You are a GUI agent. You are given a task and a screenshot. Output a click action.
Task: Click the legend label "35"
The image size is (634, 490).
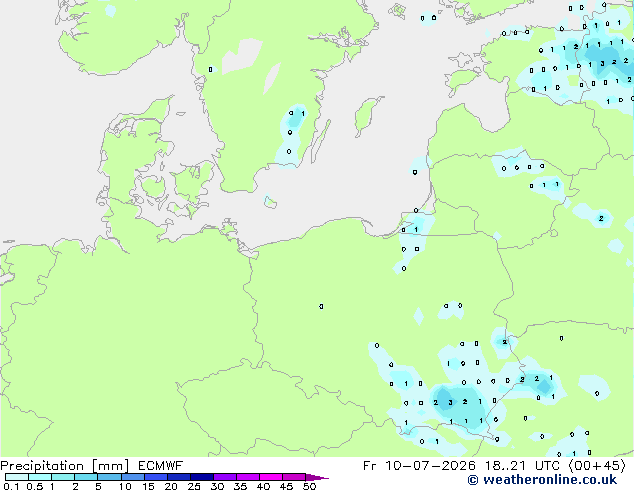point(240,486)
